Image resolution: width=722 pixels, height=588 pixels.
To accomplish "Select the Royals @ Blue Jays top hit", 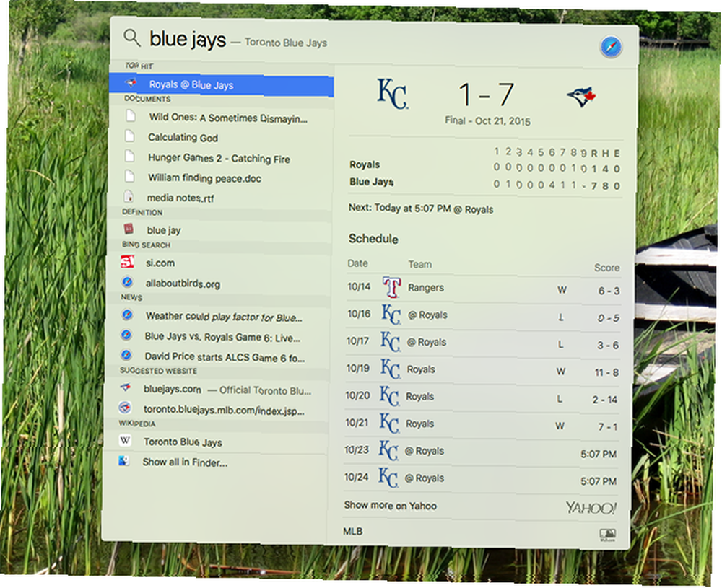I will pos(222,85).
